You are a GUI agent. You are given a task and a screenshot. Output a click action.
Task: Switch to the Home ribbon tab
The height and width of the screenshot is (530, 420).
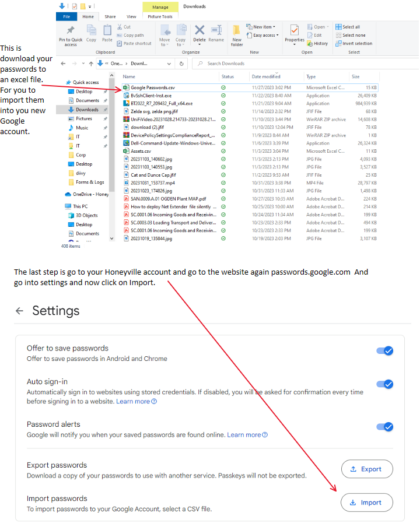[x=88, y=16]
